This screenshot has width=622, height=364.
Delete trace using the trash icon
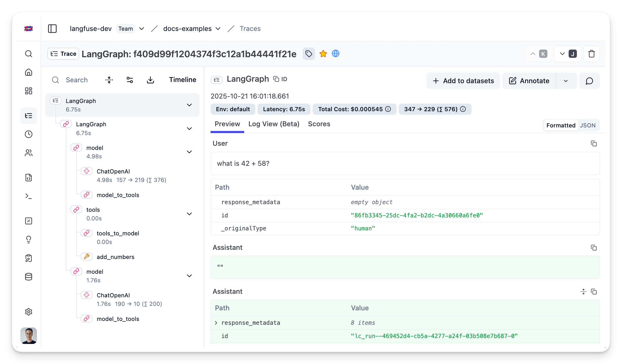[x=591, y=54]
